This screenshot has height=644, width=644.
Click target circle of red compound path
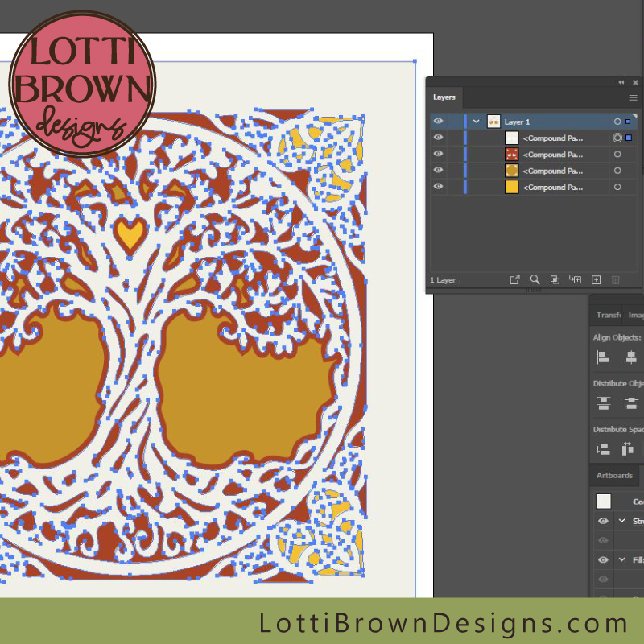(x=617, y=155)
